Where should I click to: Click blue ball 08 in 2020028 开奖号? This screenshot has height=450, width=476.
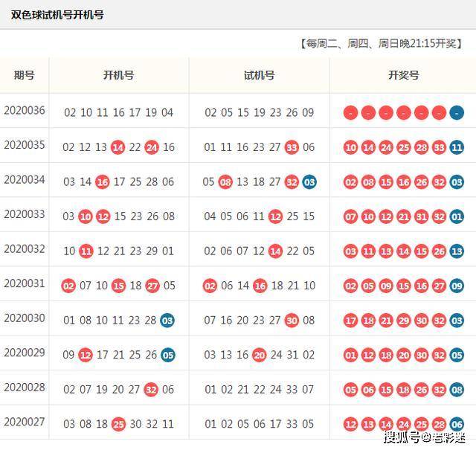pos(457,390)
